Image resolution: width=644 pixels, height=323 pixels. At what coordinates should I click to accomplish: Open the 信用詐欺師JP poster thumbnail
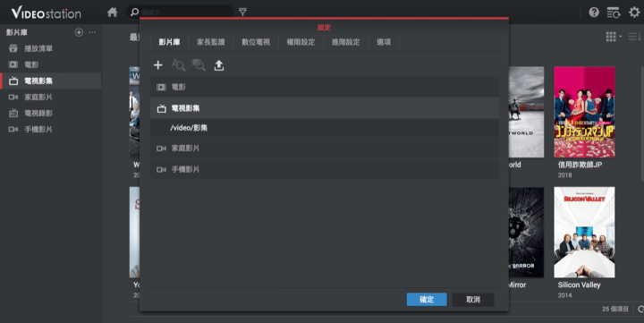click(x=584, y=112)
